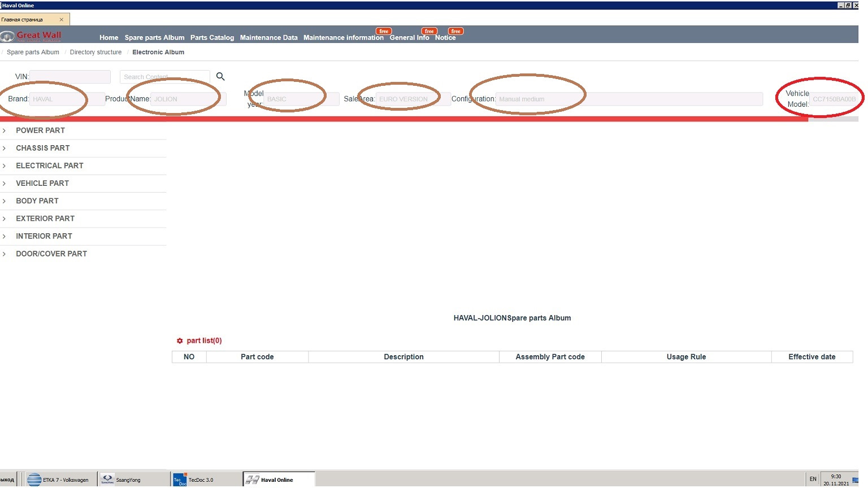
Task: Close the Главная страница tab
Action: coord(62,20)
